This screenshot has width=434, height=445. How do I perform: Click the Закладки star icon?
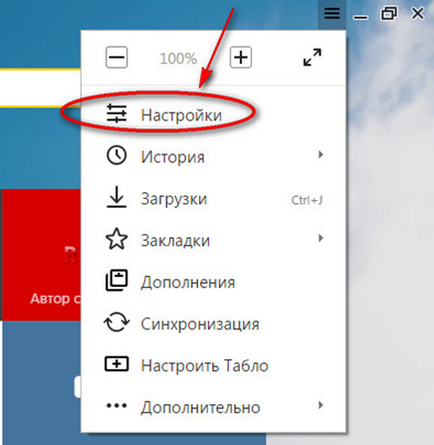tap(116, 239)
